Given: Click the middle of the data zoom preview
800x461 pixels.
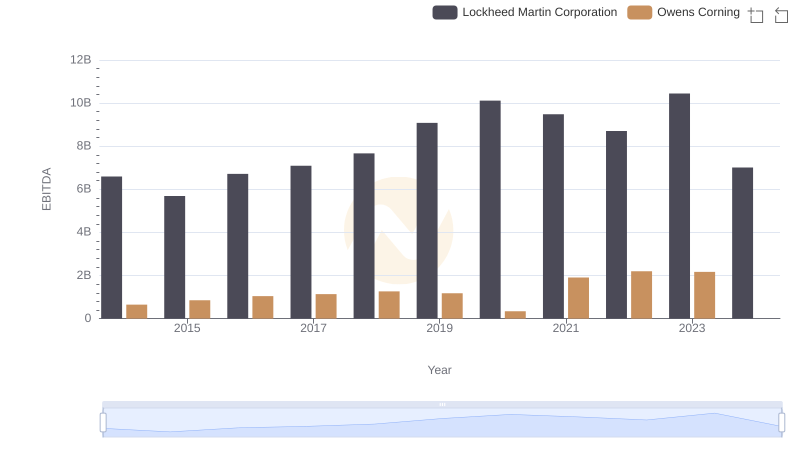Looking at the screenshot, I should (x=442, y=424).
